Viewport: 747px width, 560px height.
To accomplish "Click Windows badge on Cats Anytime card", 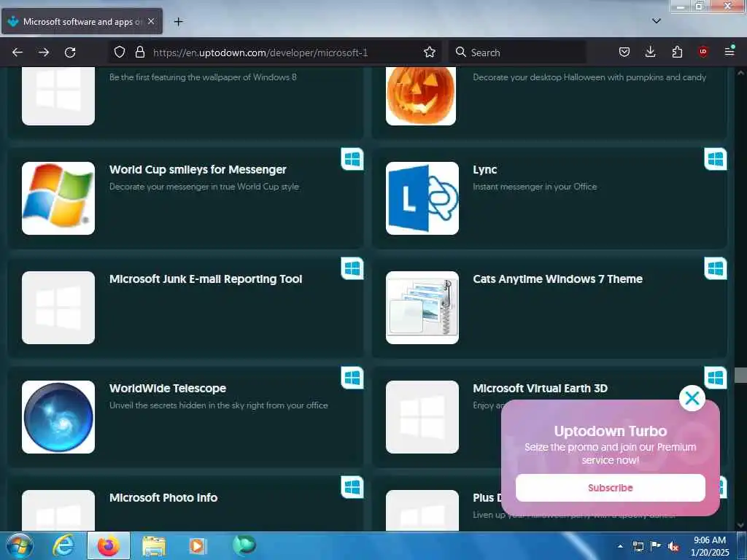I will pos(716,268).
